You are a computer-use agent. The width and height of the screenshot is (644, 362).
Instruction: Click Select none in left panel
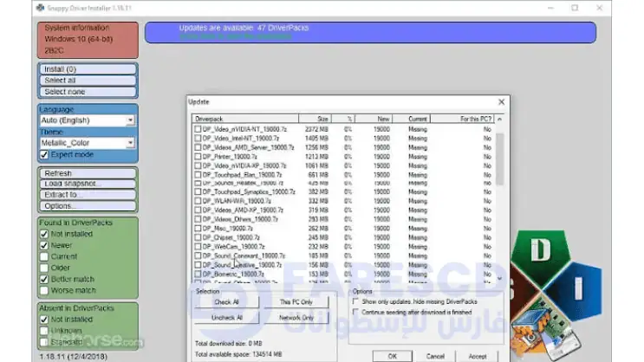(x=88, y=92)
